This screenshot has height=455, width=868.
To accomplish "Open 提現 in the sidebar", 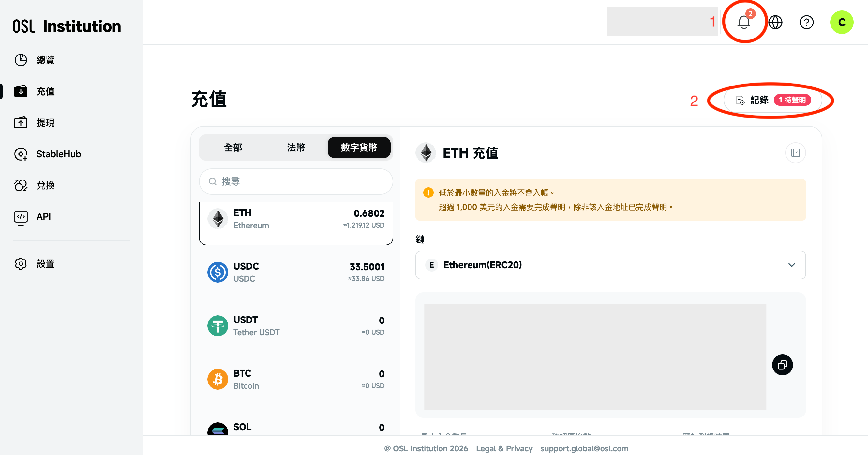I will click(x=46, y=122).
